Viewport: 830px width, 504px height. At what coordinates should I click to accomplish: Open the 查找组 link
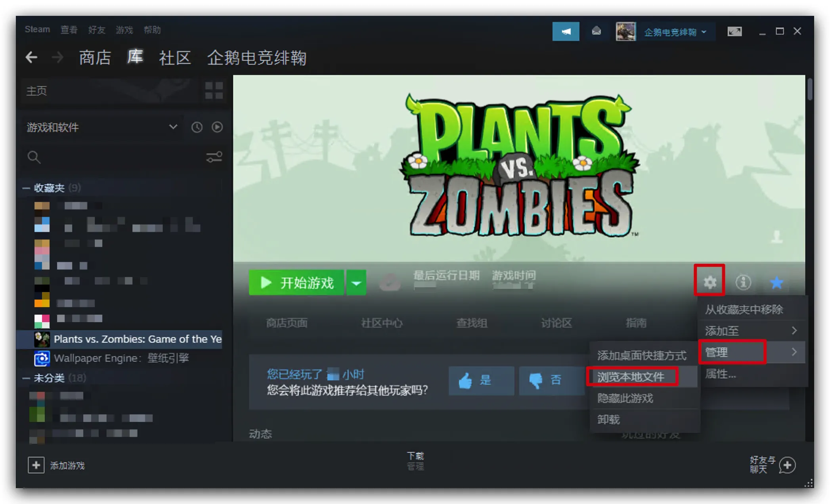[472, 323]
